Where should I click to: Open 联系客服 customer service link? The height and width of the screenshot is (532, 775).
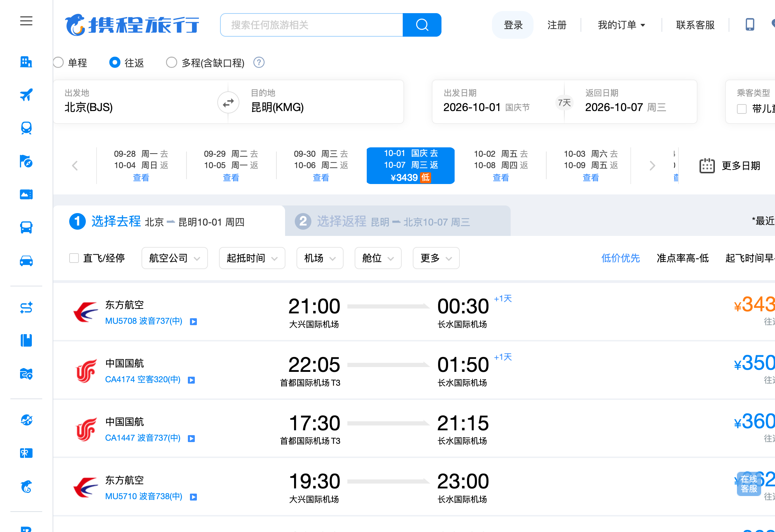pyautogui.click(x=695, y=25)
